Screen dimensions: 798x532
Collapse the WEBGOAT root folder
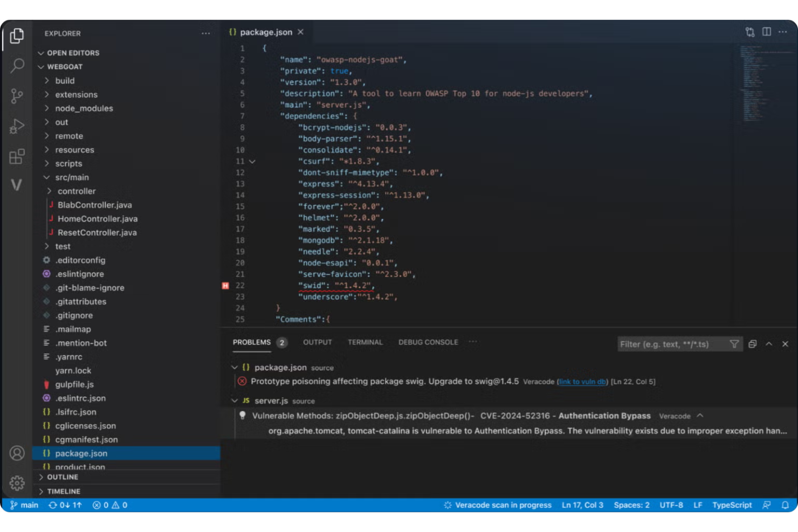[41, 67]
